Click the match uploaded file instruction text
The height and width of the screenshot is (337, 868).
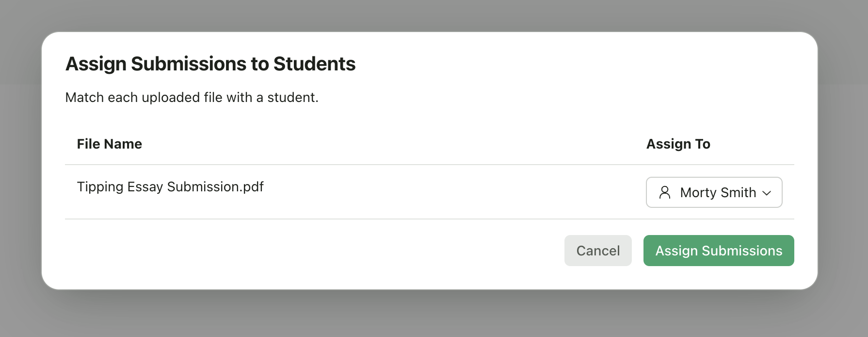[x=192, y=97]
